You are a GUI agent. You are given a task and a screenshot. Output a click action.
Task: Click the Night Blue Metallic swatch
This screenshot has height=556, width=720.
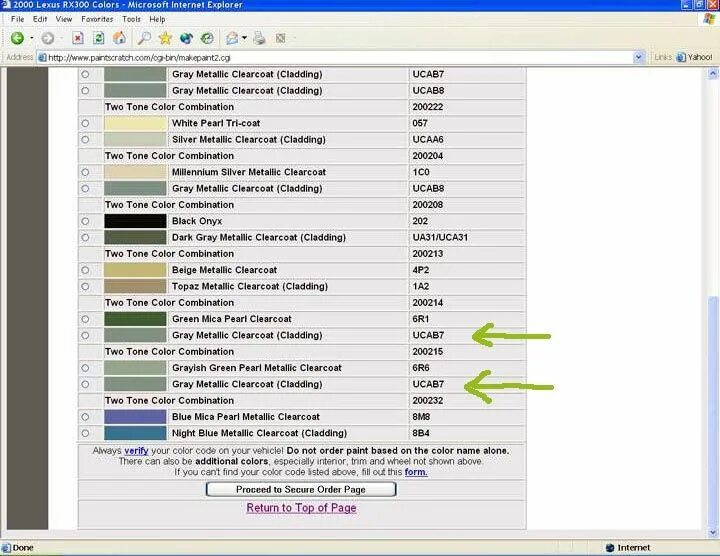[135, 433]
